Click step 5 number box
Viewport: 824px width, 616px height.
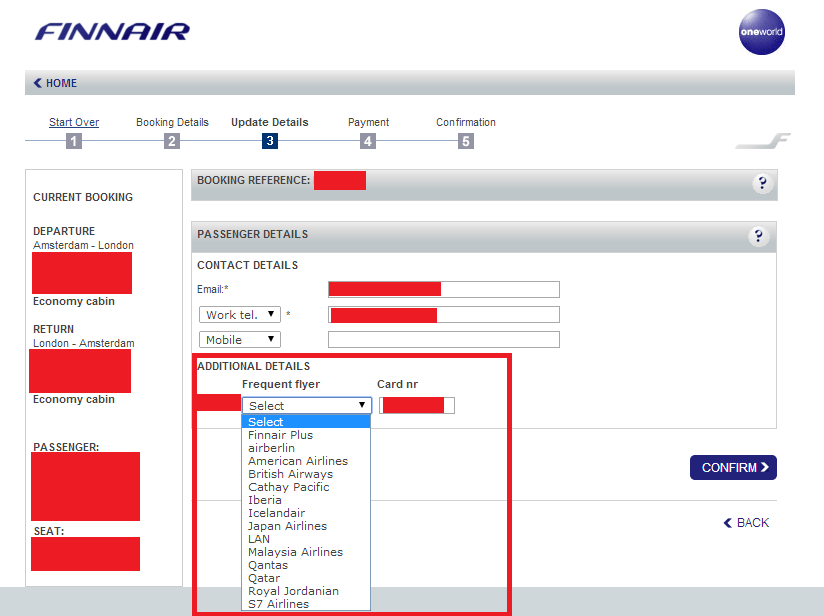click(466, 141)
